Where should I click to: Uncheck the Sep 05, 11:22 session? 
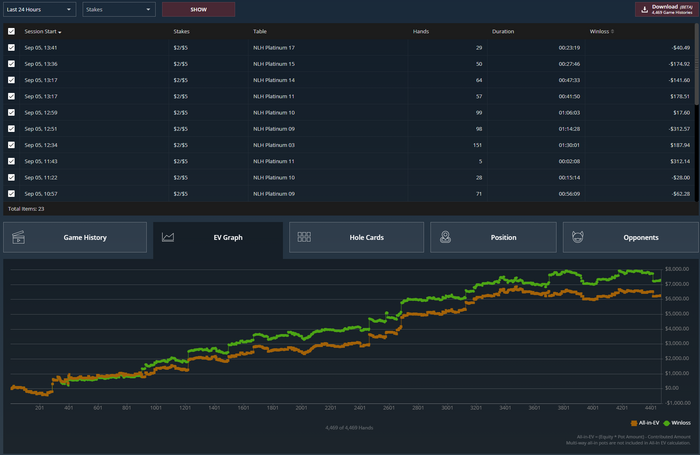click(x=12, y=177)
